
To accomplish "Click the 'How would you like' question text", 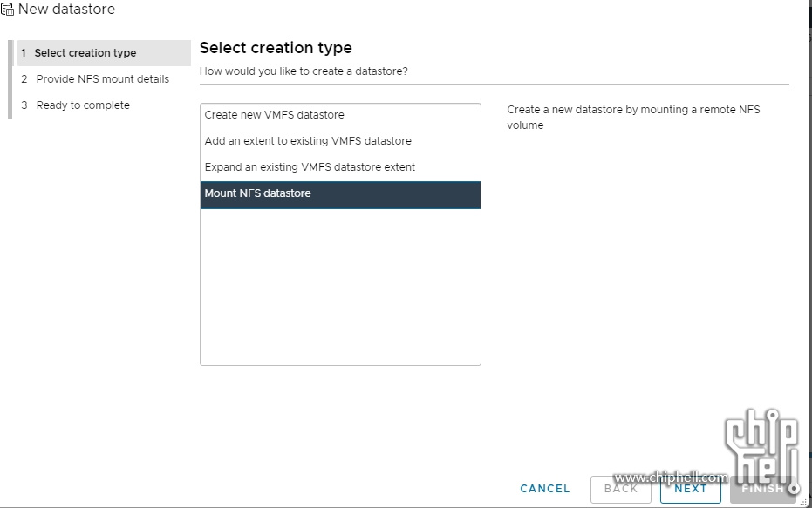I will pos(304,71).
